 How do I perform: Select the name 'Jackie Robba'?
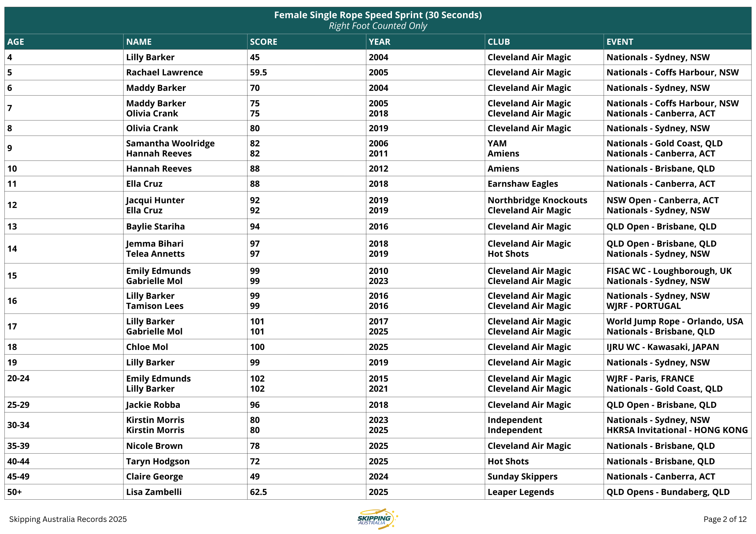153,405
